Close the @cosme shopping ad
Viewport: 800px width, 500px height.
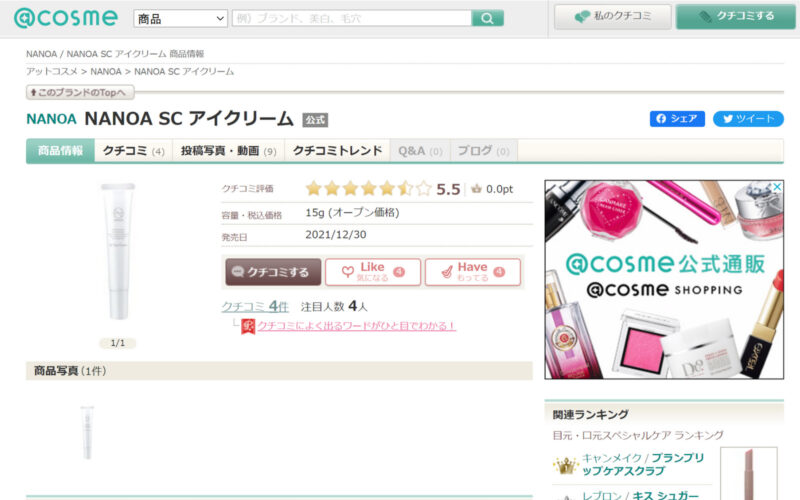(x=777, y=187)
